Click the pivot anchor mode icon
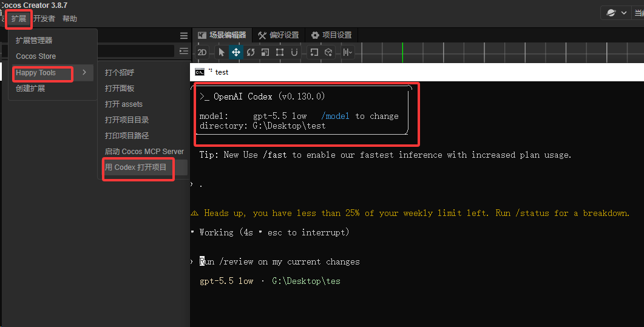Screen dimensions: 644x327 pos(314,52)
